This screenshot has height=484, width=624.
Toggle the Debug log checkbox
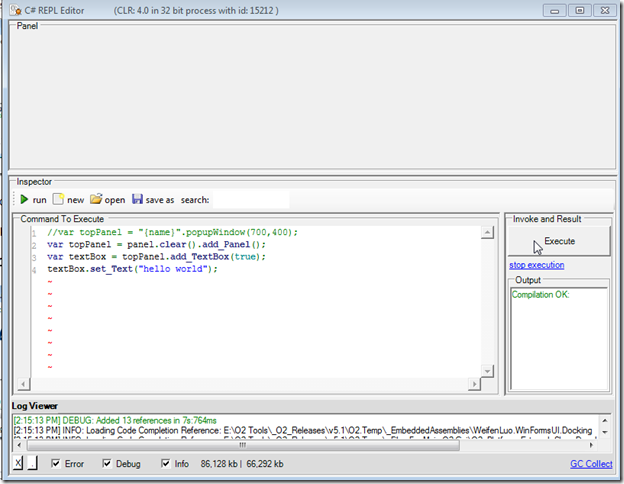click(x=107, y=463)
